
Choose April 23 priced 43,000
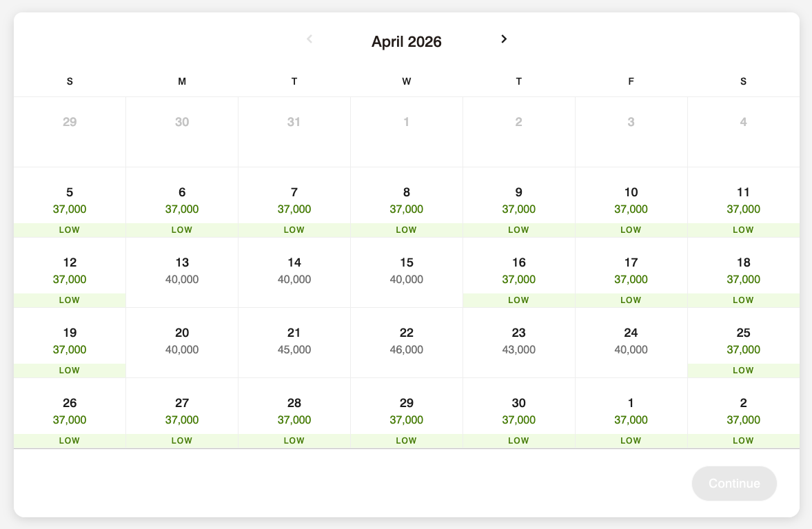(x=519, y=342)
